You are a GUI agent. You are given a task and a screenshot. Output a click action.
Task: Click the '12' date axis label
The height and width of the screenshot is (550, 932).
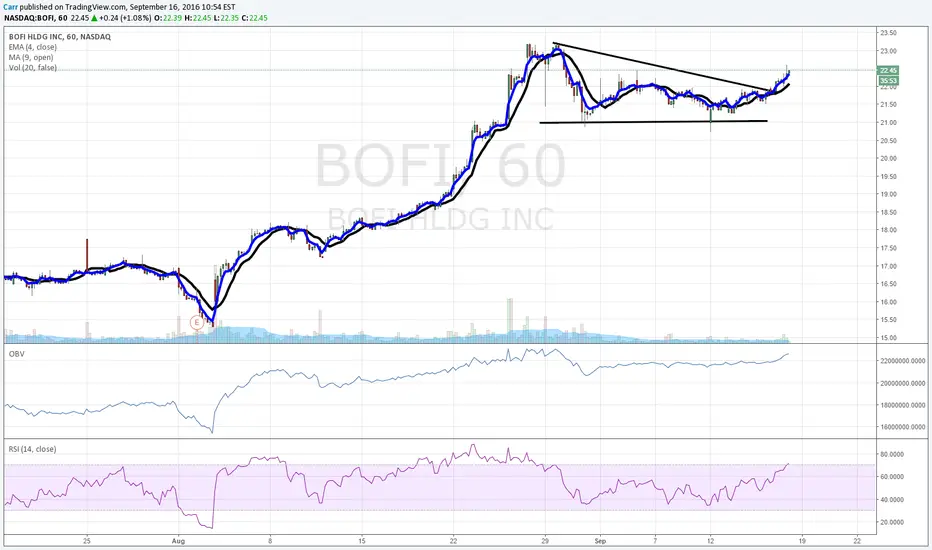710,541
